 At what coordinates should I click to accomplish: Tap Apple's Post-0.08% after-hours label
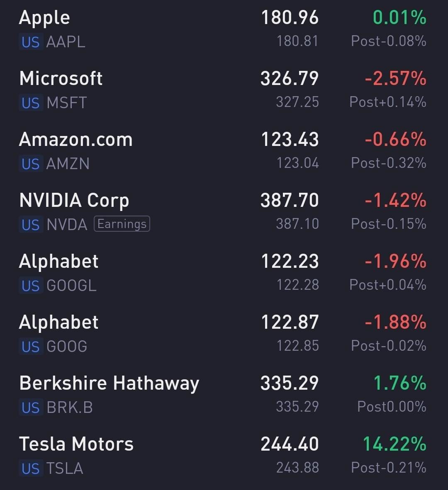(x=388, y=41)
